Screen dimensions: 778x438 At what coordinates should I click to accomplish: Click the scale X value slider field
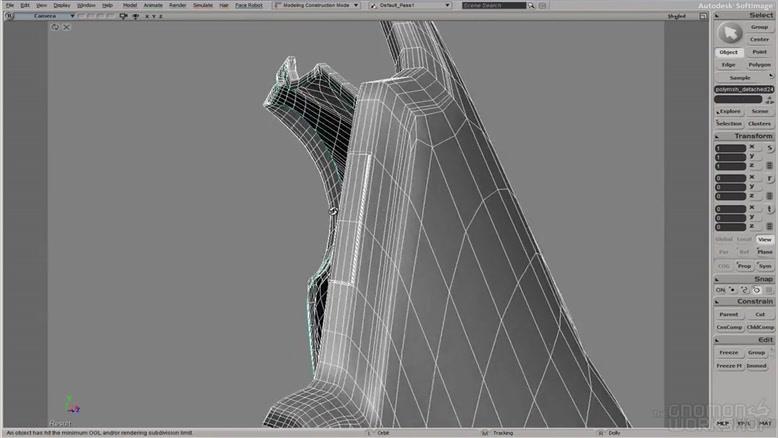point(729,148)
